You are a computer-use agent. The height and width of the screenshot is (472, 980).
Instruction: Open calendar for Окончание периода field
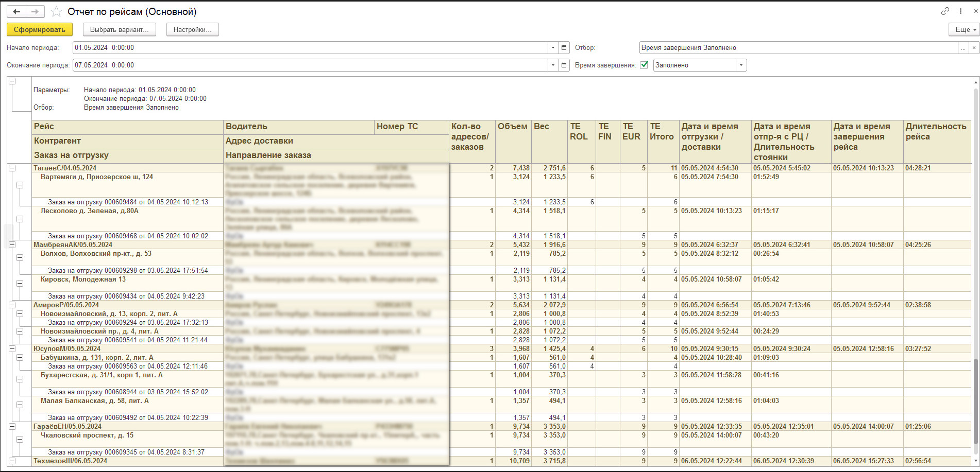coord(564,65)
